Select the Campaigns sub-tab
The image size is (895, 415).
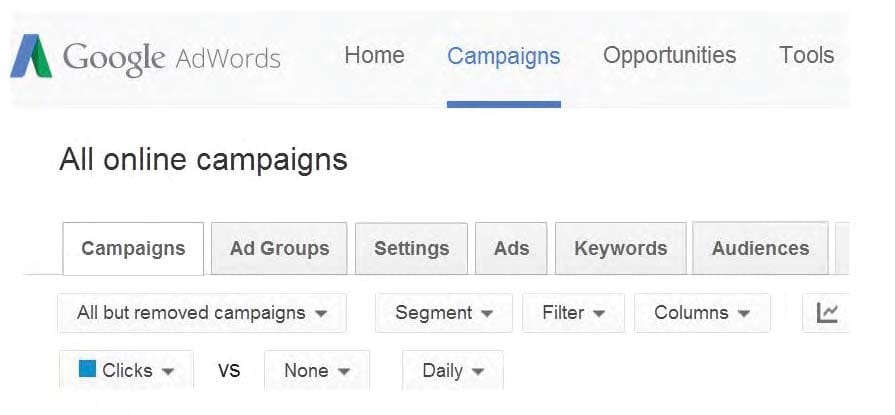click(133, 248)
